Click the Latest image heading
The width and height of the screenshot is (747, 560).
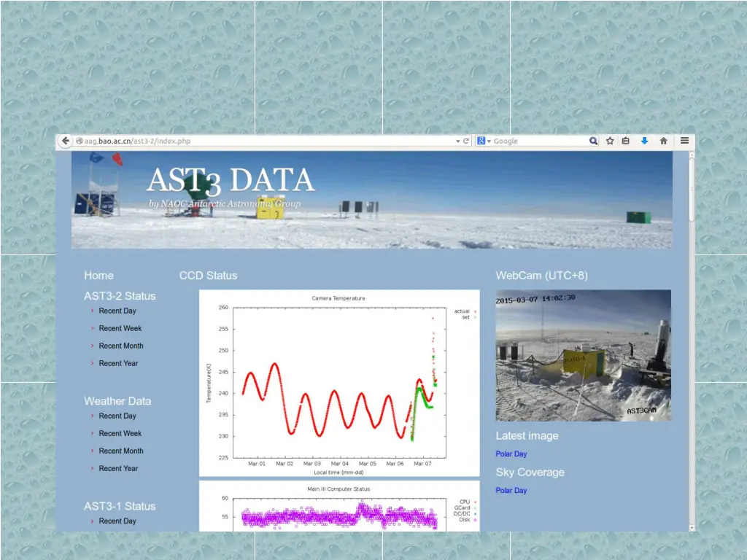point(527,436)
